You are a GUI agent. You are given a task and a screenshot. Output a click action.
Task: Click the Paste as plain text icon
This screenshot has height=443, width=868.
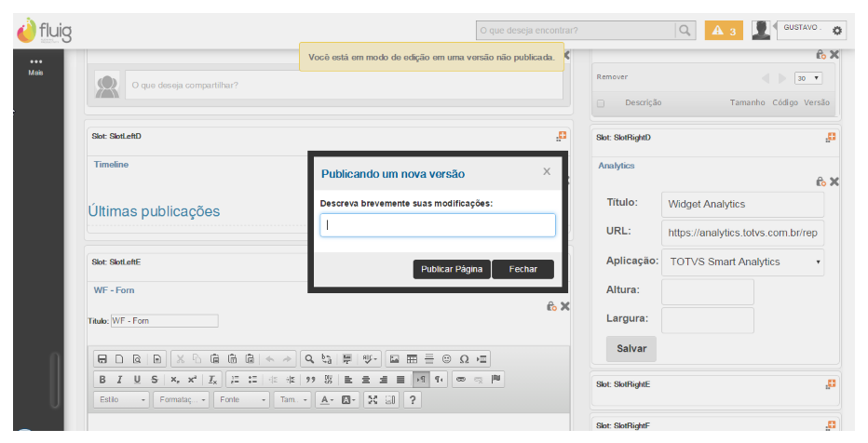(233, 359)
